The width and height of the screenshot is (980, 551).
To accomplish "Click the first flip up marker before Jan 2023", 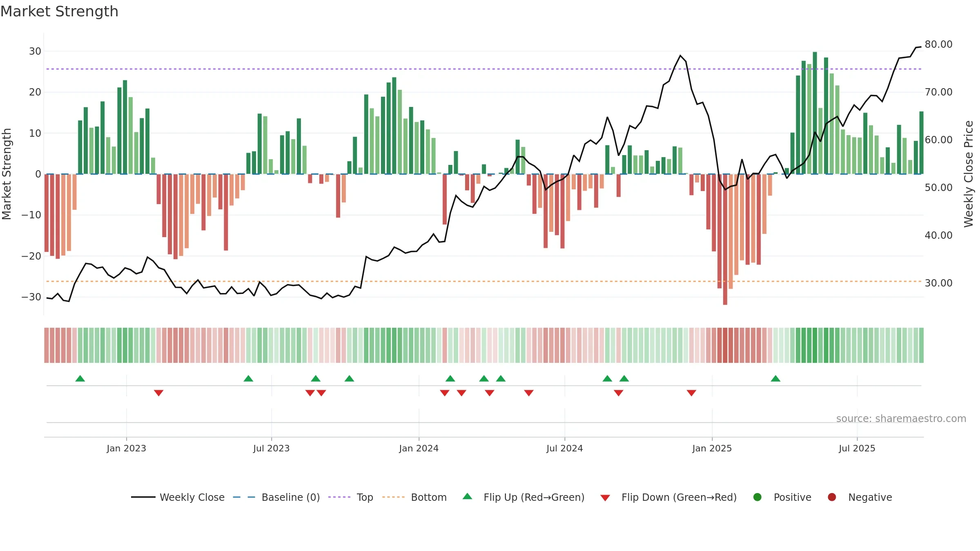I will click(80, 378).
